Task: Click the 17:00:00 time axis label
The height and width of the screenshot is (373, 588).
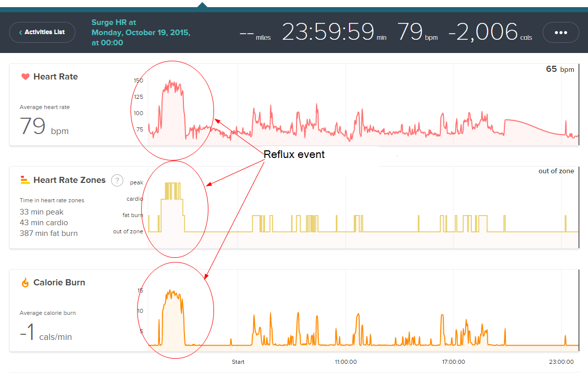Action: click(x=453, y=362)
